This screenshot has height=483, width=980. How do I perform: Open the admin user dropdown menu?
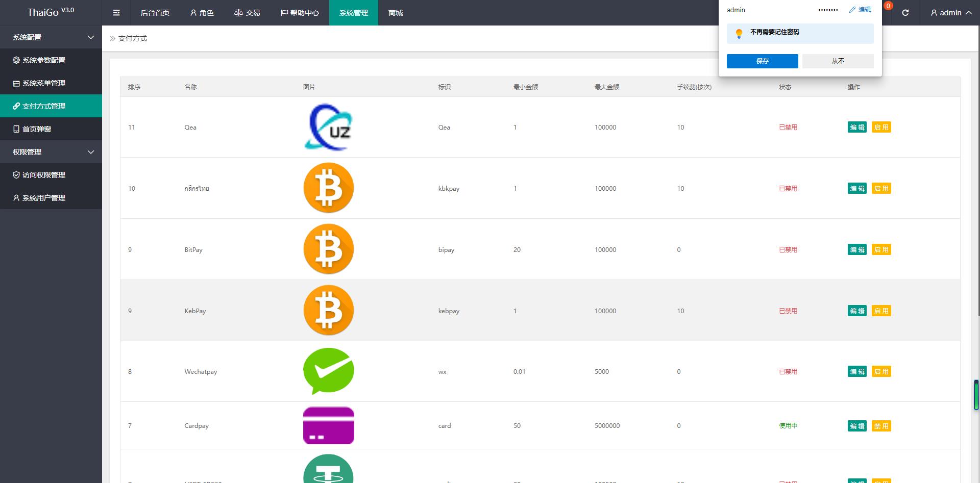(x=951, y=13)
